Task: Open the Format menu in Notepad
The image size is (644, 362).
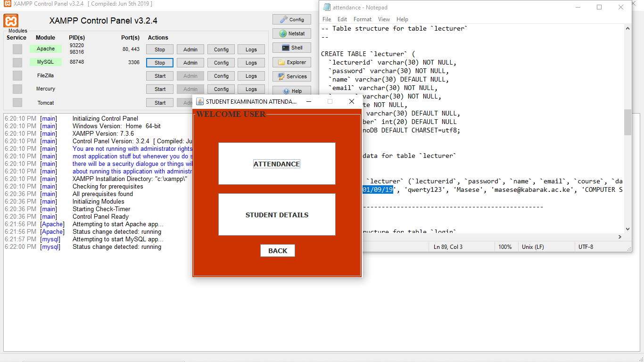Action: tap(362, 19)
